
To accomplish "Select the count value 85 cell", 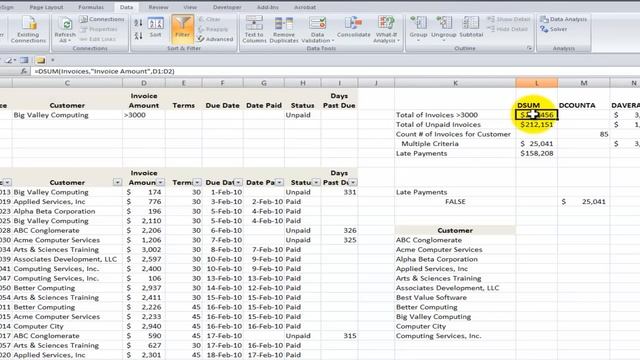I will [x=584, y=134].
